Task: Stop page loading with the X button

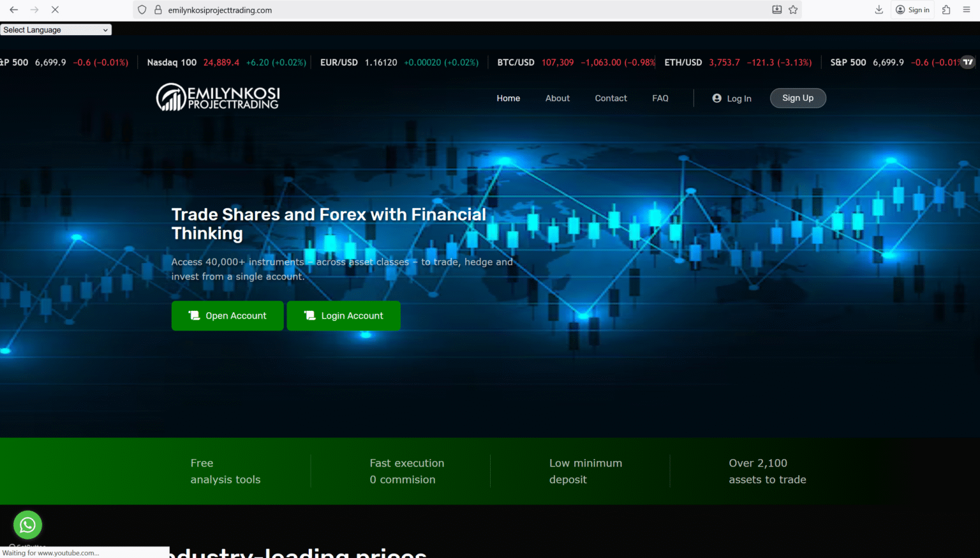Action: point(55,10)
